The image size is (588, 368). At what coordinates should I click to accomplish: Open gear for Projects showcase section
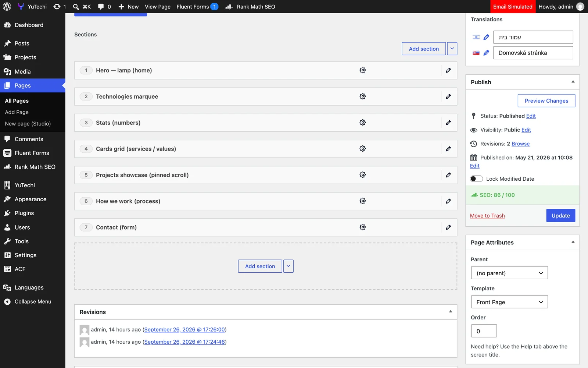pyautogui.click(x=363, y=175)
